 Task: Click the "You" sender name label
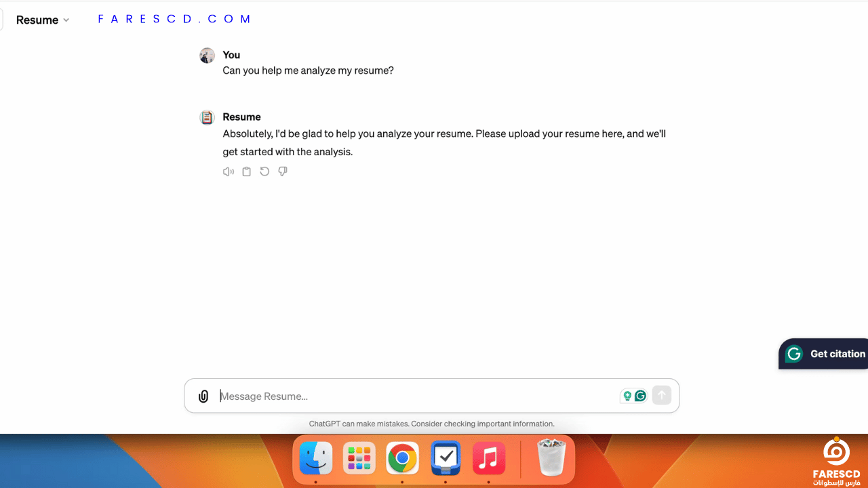point(231,55)
